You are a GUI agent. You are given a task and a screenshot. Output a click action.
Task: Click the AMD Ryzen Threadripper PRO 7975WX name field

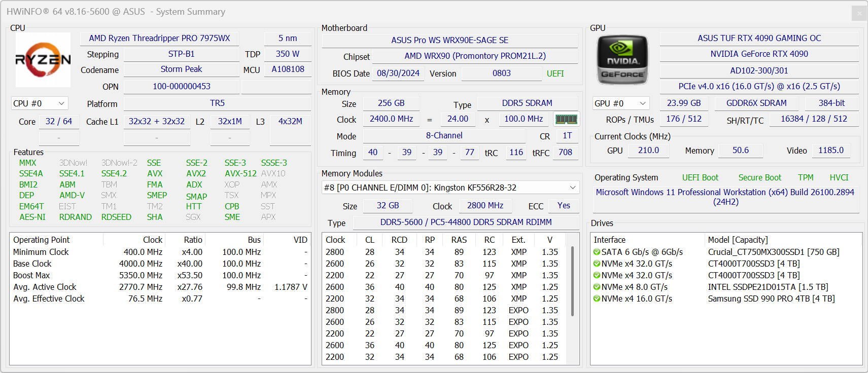pos(159,39)
